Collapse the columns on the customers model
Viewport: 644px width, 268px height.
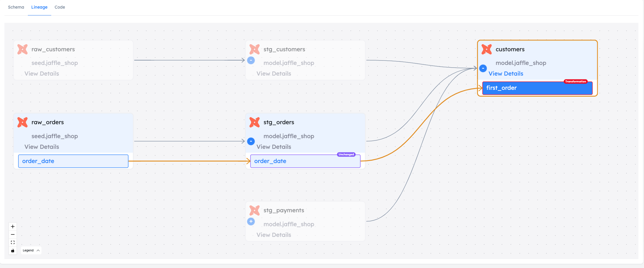click(483, 68)
